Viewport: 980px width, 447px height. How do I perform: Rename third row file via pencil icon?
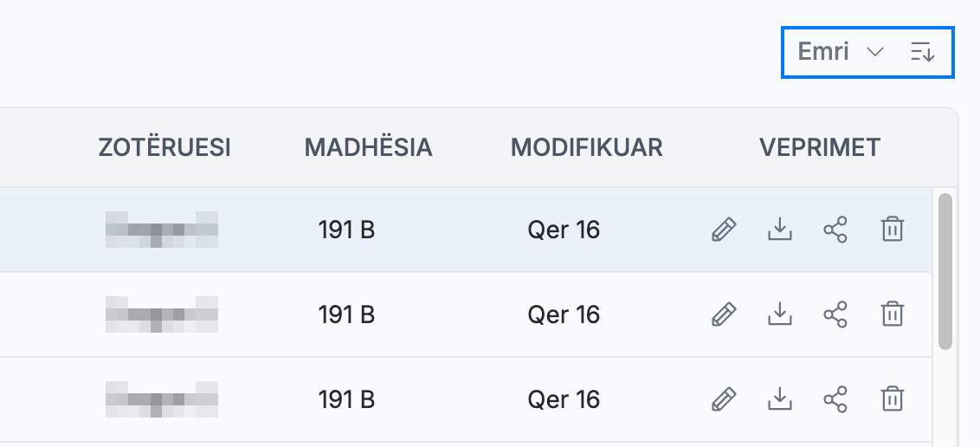coord(724,398)
